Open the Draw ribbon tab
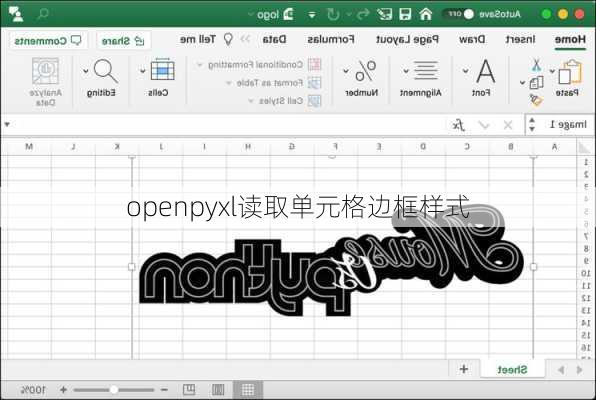The image size is (596, 400). click(472, 39)
